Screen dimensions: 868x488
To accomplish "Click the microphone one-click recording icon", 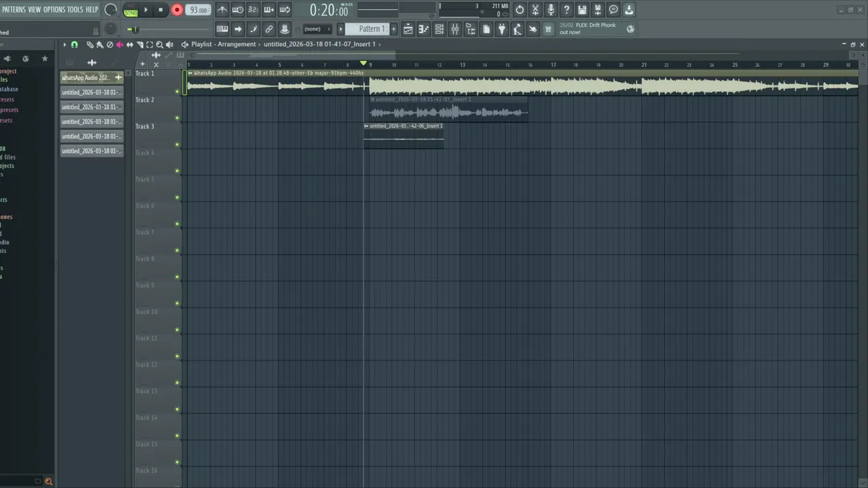I will coord(551,9).
